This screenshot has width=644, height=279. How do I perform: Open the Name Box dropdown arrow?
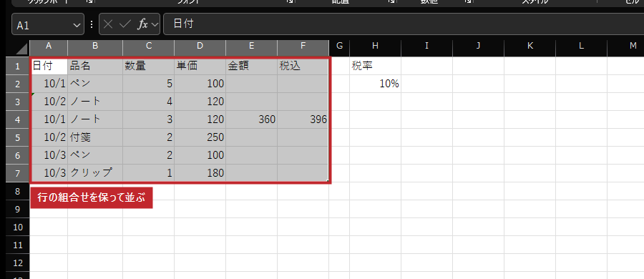click(x=77, y=25)
